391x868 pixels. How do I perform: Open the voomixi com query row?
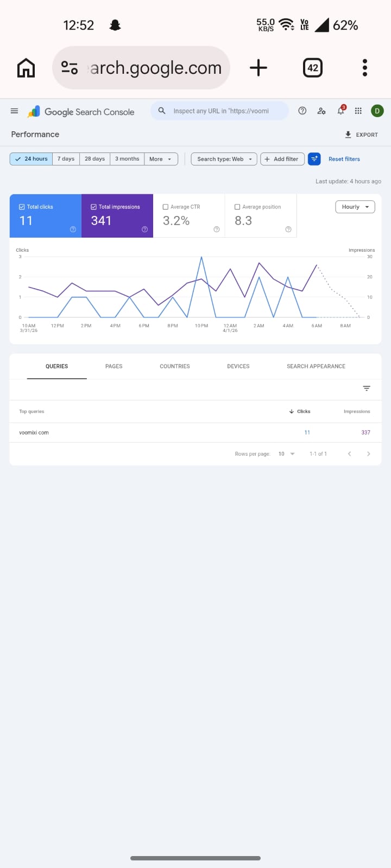[195, 432]
